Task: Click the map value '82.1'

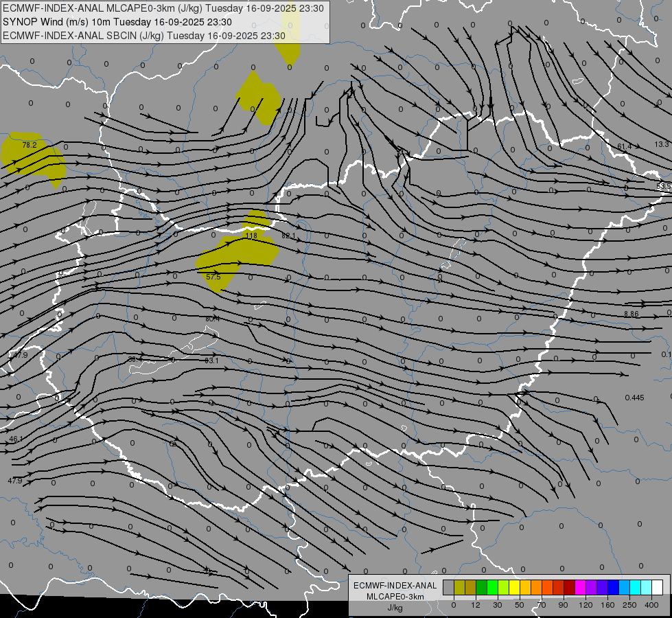Action: pyautogui.click(x=289, y=236)
